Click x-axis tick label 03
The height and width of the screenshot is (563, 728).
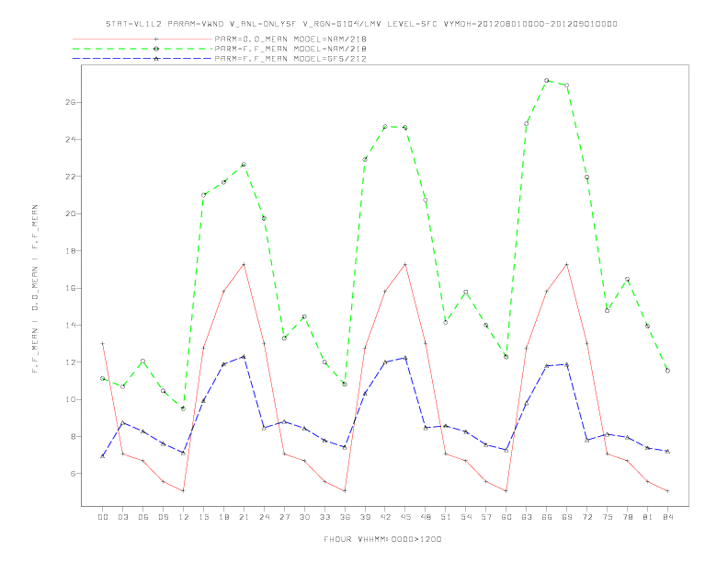tap(122, 517)
